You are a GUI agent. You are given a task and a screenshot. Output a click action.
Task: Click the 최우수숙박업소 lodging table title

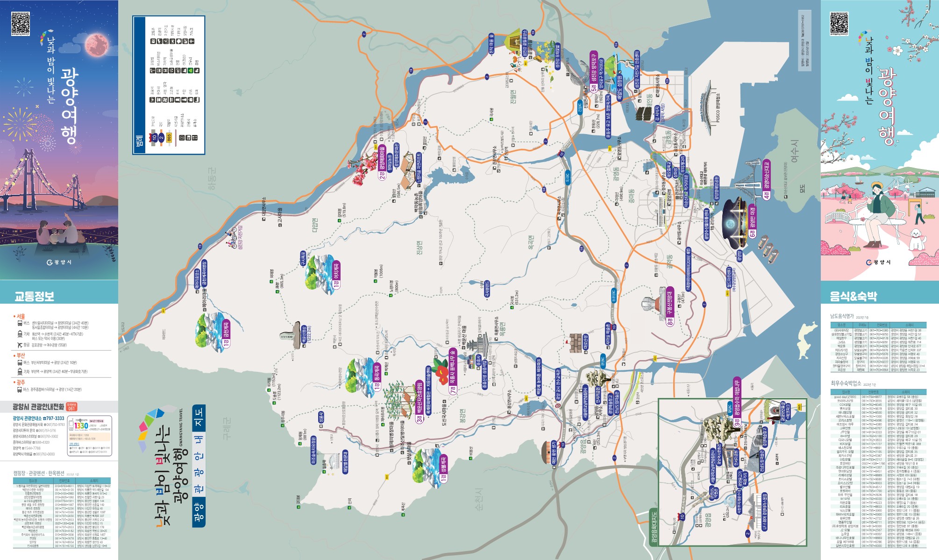coord(846,383)
